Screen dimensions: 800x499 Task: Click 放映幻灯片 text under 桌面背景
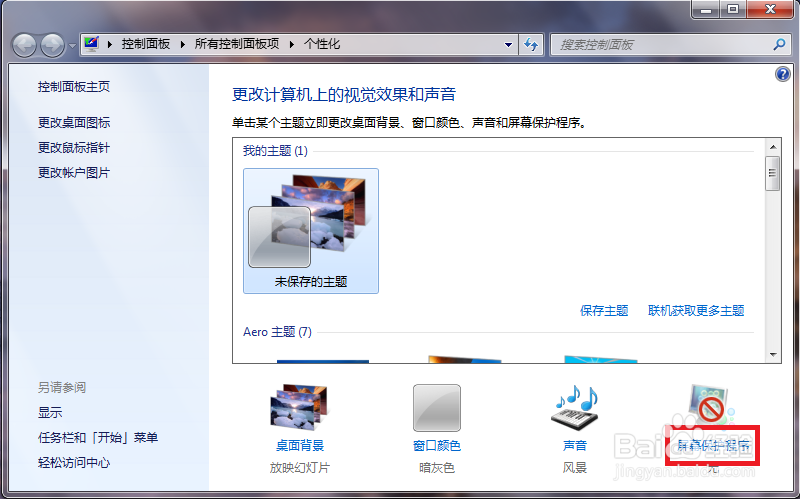(300, 467)
